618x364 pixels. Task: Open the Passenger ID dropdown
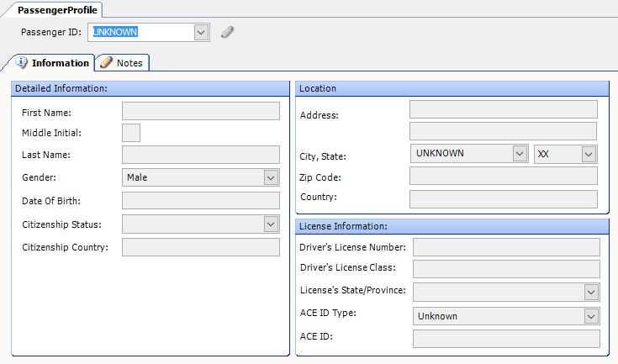pyautogui.click(x=201, y=33)
